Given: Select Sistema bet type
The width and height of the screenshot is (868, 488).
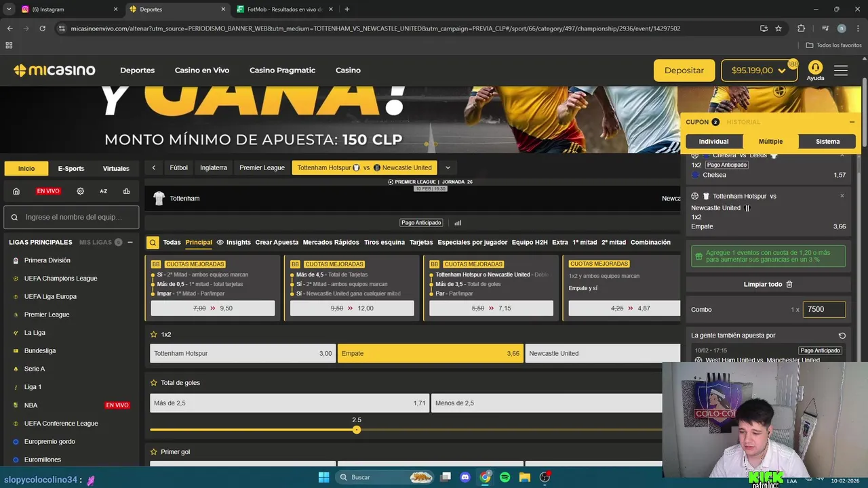Looking at the screenshot, I should [827, 141].
